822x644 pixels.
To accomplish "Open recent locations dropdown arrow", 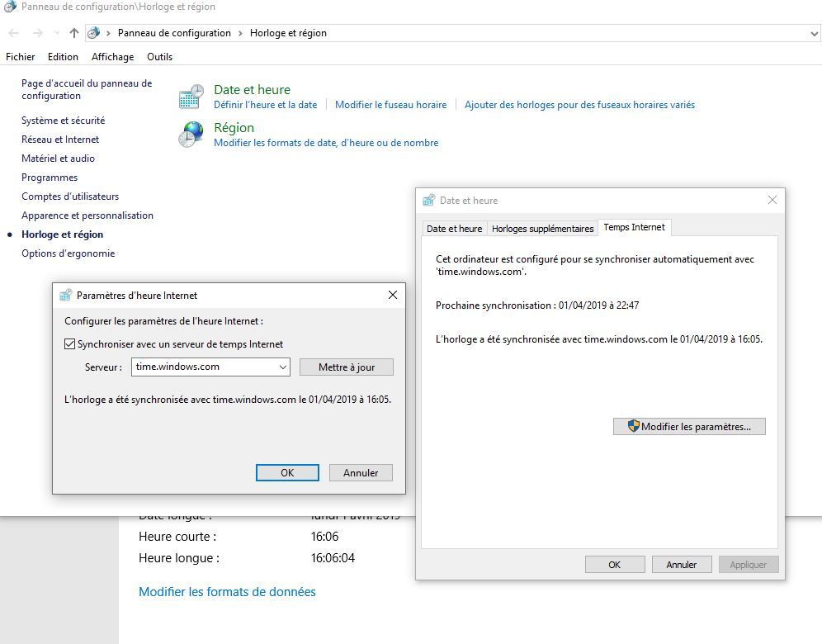I will point(57,33).
